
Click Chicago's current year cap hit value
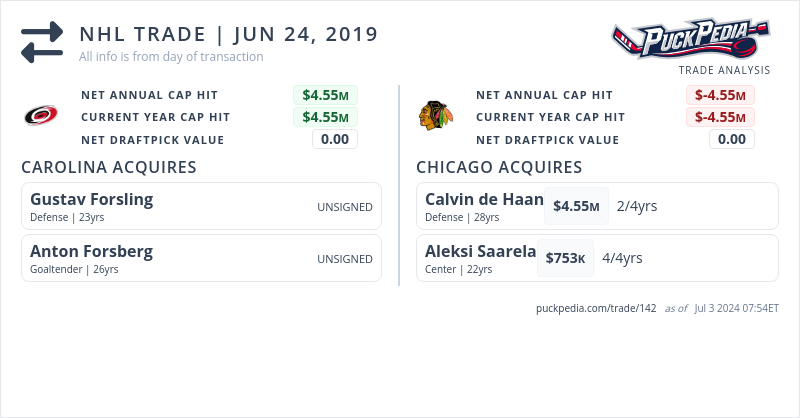[720, 117]
